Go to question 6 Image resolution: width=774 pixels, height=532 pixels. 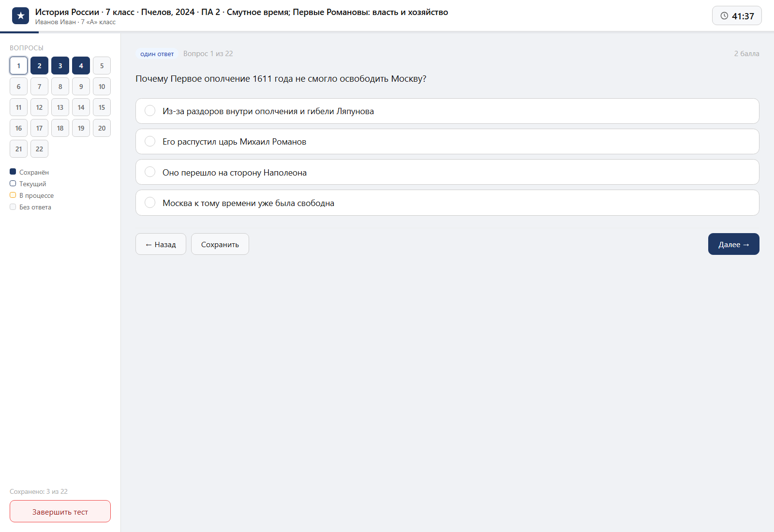(x=18, y=87)
